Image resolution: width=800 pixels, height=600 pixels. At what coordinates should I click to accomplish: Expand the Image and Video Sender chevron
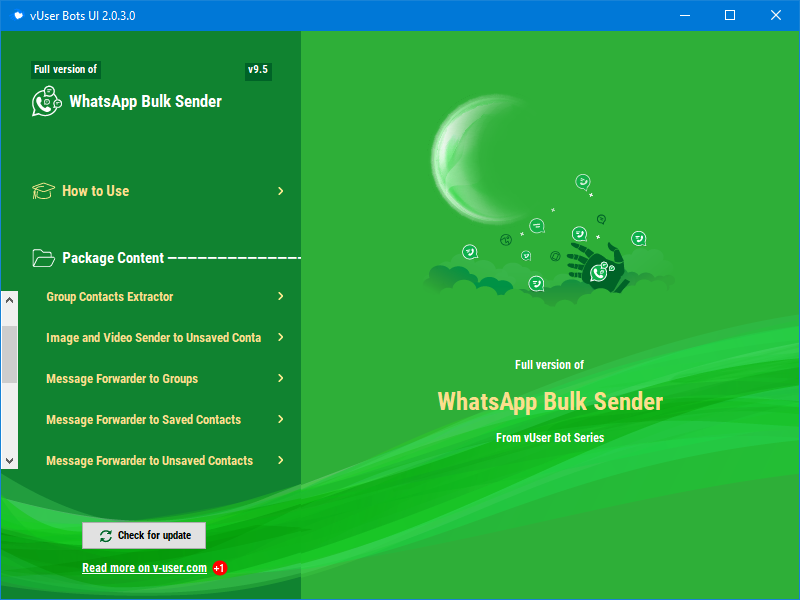281,337
